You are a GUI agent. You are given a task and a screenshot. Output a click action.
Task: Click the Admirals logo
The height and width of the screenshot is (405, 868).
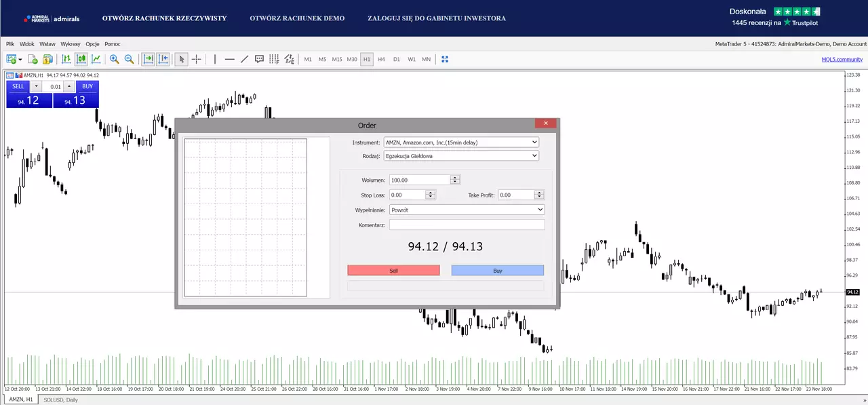tap(52, 18)
